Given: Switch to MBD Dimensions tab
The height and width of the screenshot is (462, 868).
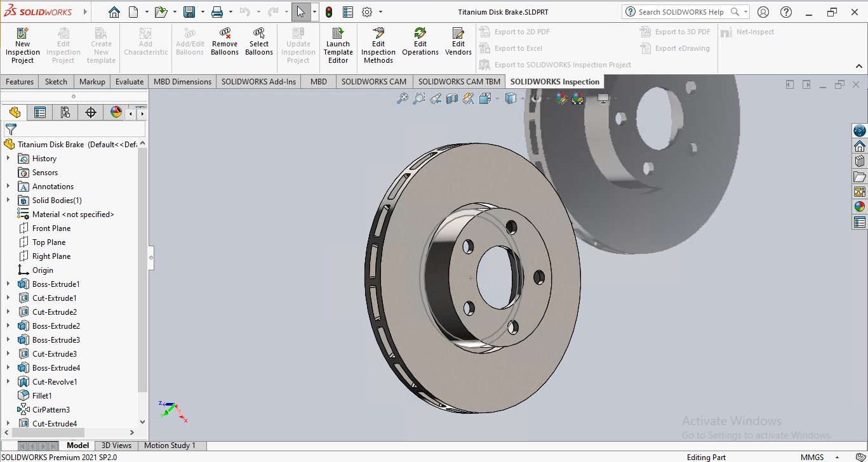Looking at the screenshot, I should click(182, 82).
